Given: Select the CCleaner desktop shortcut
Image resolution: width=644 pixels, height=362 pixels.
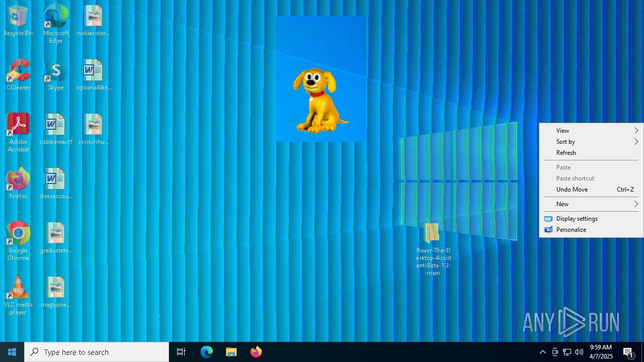Looking at the screenshot, I should (x=18, y=75).
